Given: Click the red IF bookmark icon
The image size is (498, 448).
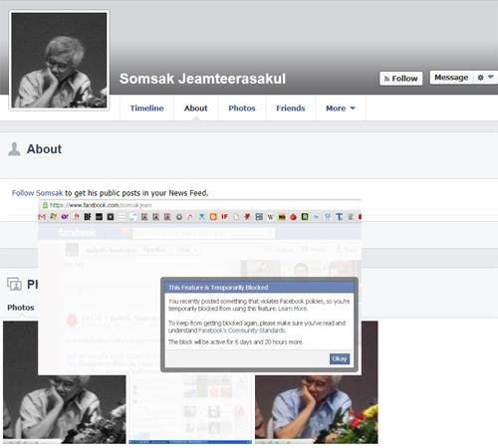Looking at the screenshot, I should [225, 217].
